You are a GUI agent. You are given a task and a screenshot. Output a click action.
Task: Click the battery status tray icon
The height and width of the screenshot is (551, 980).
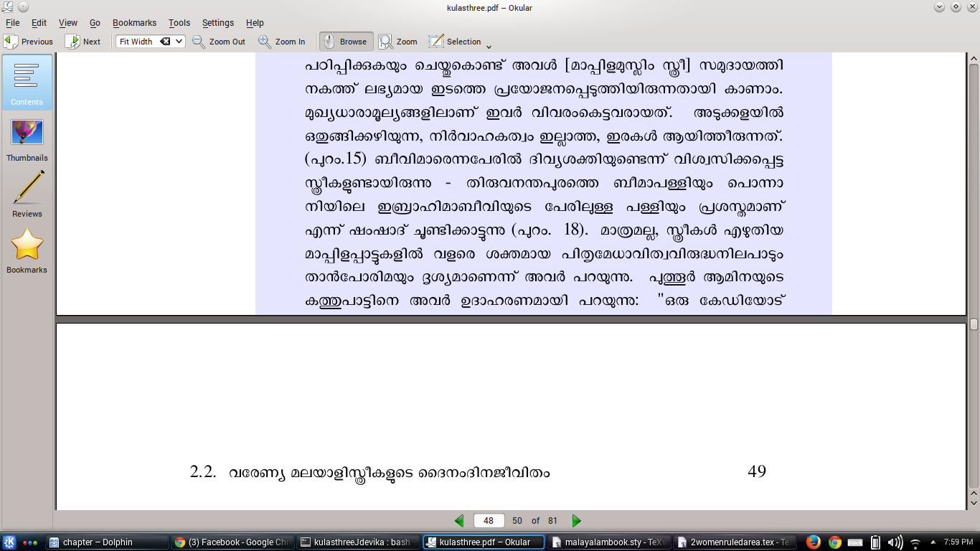coord(876,542)
